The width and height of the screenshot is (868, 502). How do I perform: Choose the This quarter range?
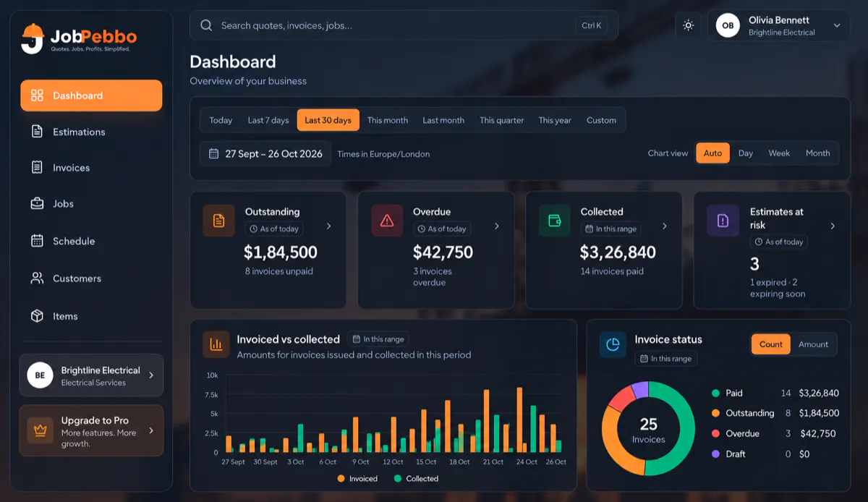coord(502,120)
